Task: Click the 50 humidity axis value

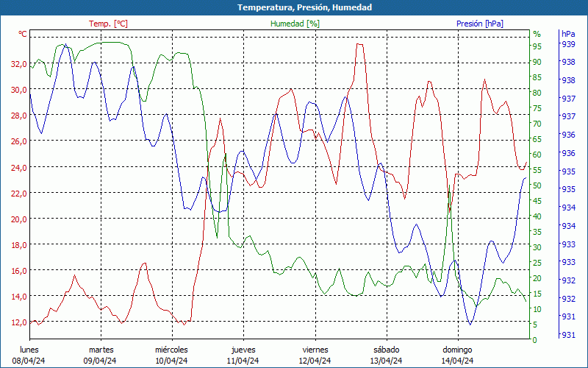Action: [x=537, y=185]
